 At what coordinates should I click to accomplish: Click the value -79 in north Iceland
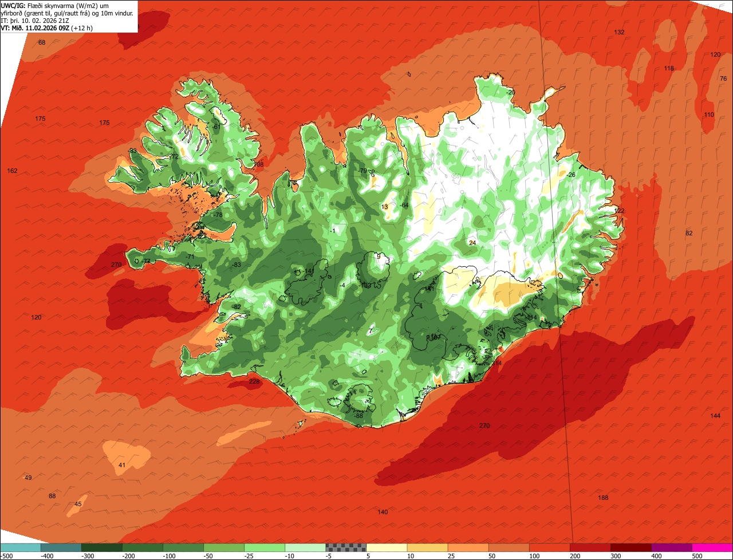(x=362, y=171)
